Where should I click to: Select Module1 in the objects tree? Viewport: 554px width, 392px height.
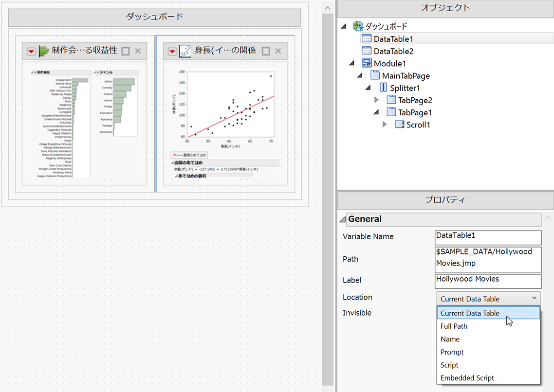click(x=390, y=64)
